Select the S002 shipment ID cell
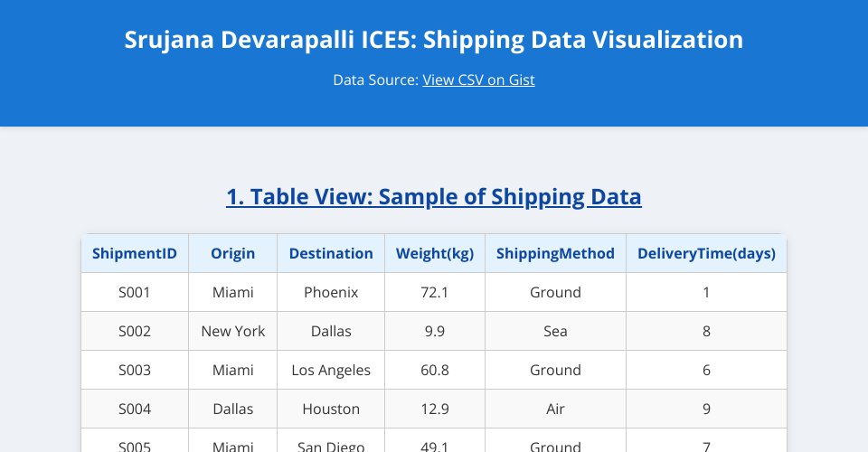The image size is (868, 452). click(135, 331)
